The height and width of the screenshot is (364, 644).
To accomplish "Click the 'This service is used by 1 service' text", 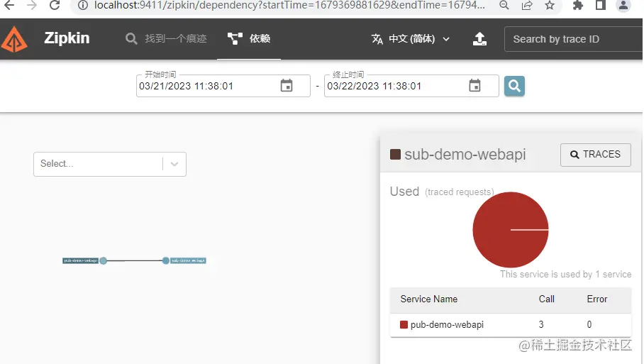I will click(x=565, y=275).
